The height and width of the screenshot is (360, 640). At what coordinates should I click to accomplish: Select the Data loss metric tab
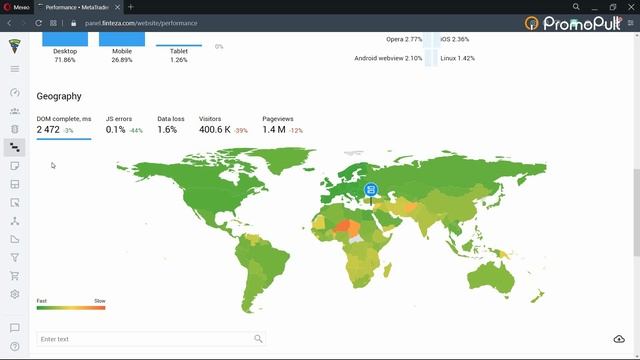click(x=171, y=125)
